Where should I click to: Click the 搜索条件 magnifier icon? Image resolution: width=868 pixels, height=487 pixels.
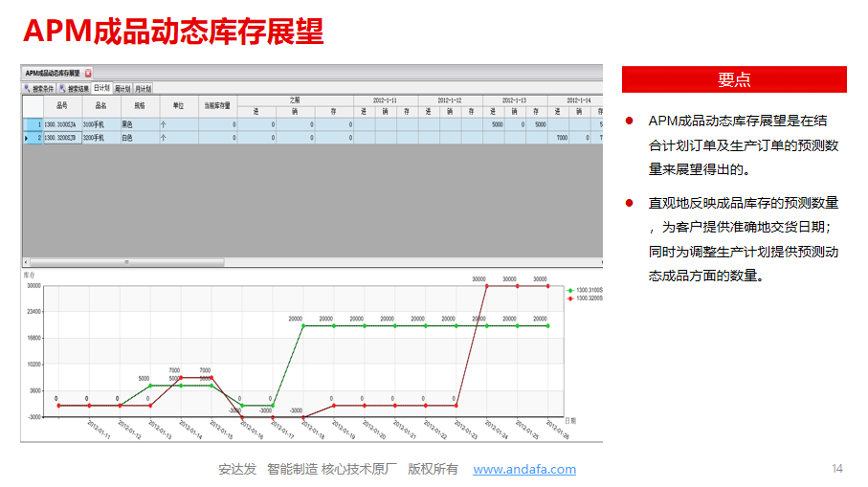27,88
